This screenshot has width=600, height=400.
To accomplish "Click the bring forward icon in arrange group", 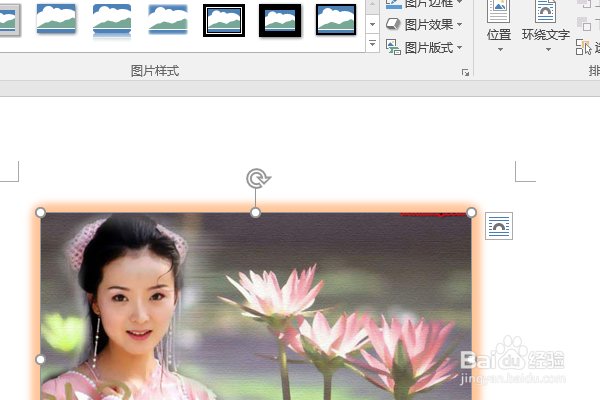I will tap(584, 4).
